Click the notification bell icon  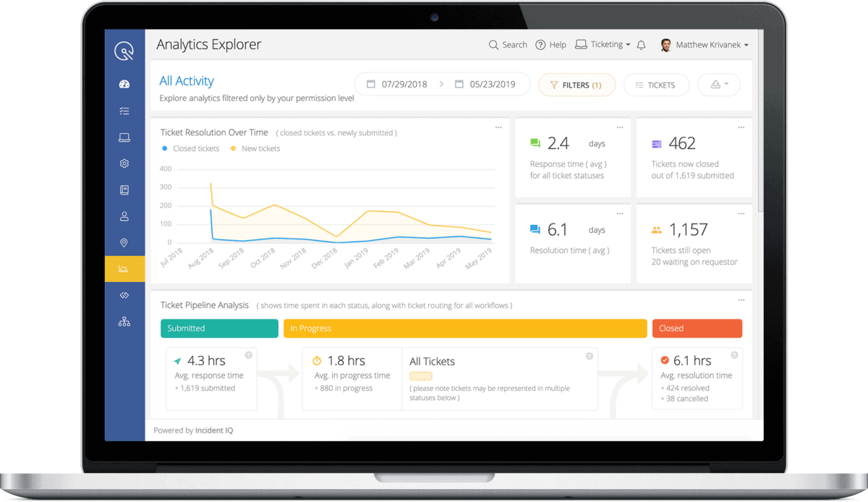(x=641, y=44)
